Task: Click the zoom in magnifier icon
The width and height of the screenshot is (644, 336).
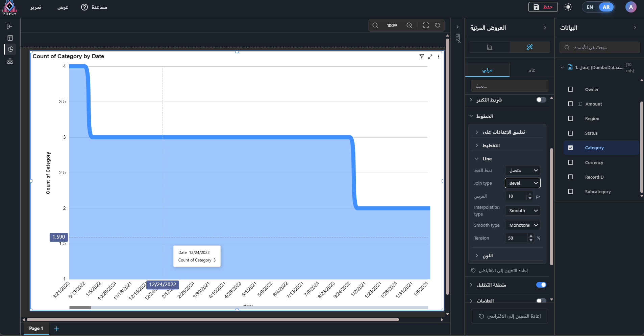Action: pyautogui.click(x=409, y=25)
